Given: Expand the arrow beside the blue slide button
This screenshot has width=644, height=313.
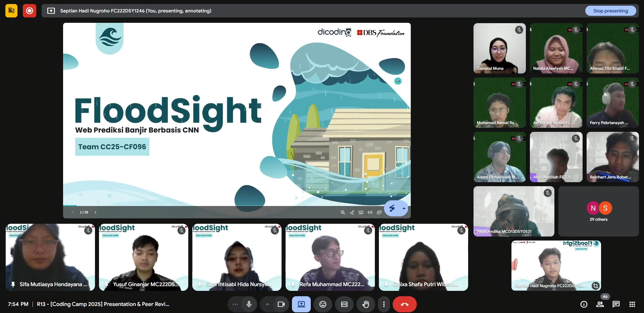Looking at the screenshot, I should point(404,208).
